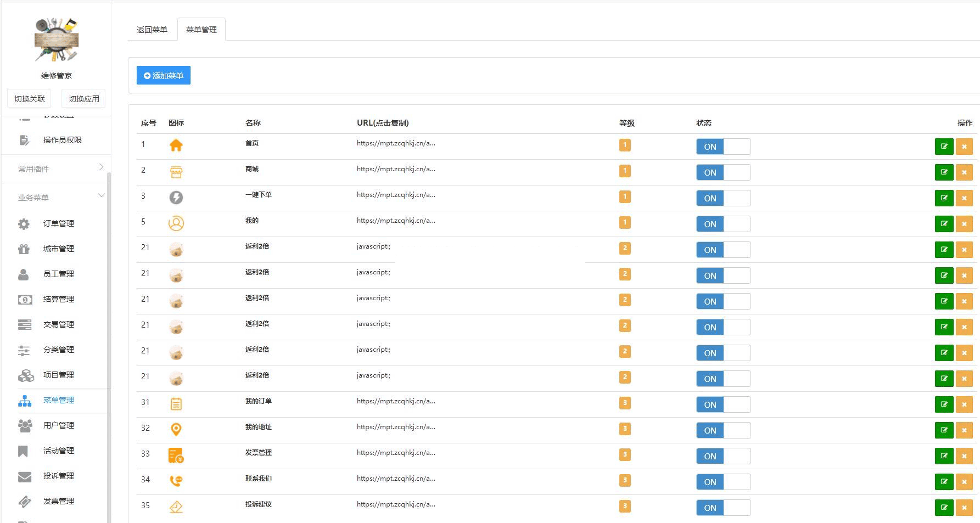Expand the 常用插件 section
The image size is (980, 523).
[x=55, y=168]
